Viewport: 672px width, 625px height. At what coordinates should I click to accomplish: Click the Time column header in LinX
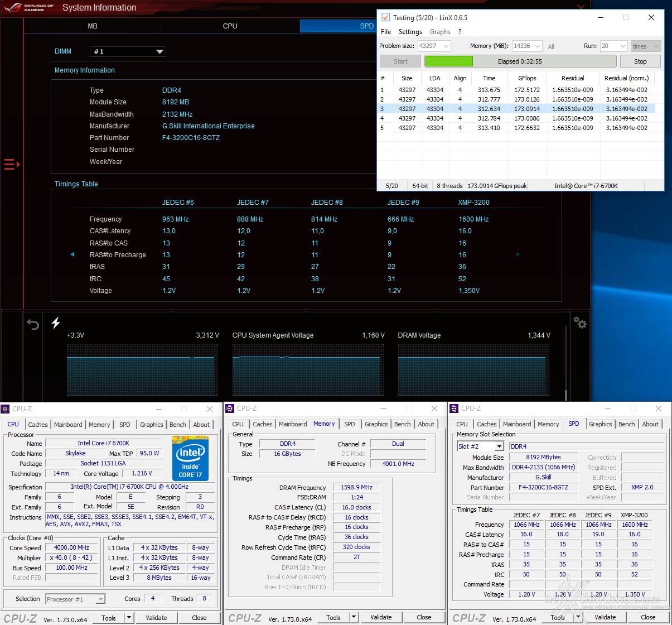click(x=489, y=78)
